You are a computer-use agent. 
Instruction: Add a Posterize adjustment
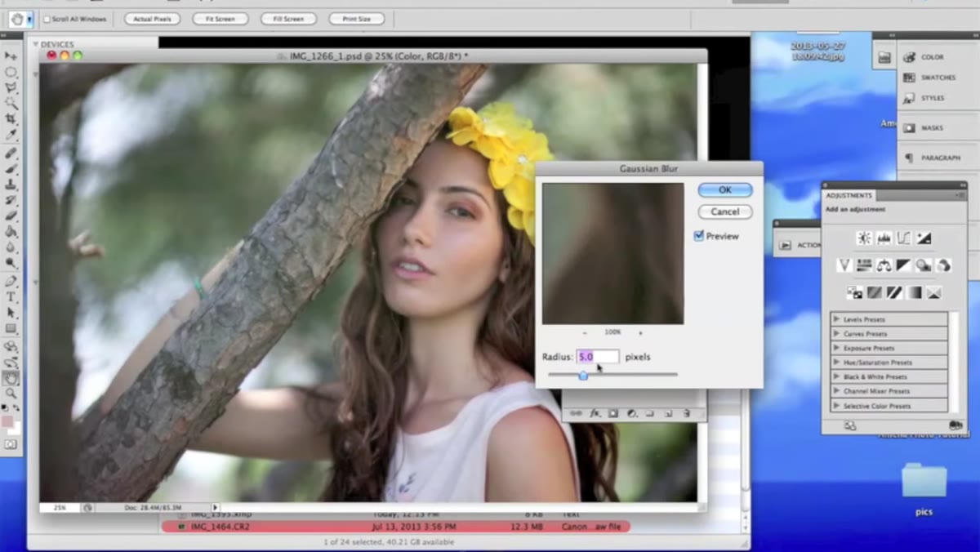[874, 292]
